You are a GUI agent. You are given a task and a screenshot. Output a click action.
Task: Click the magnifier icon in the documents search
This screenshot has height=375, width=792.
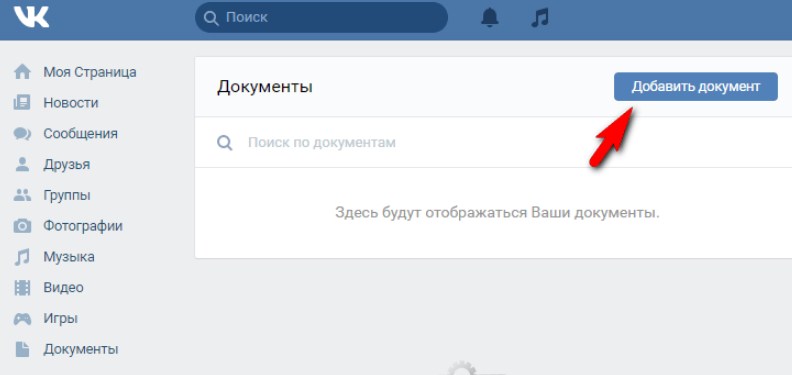click(225, 143)
